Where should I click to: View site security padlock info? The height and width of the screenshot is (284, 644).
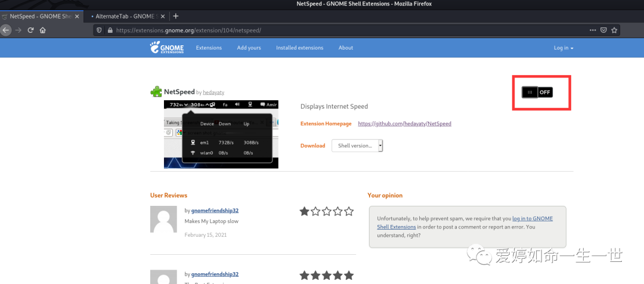coord(110,30)
